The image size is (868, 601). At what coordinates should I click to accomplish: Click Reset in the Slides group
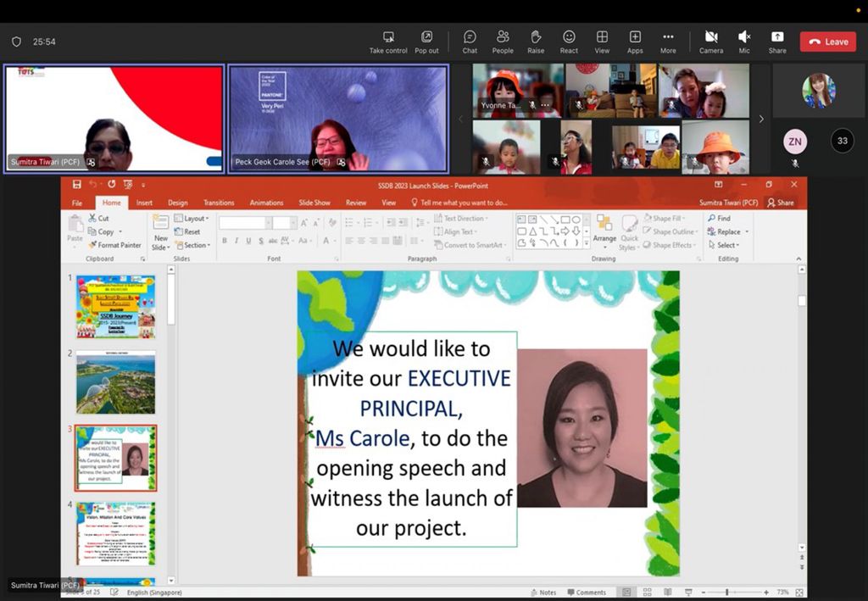click(187, 232)
